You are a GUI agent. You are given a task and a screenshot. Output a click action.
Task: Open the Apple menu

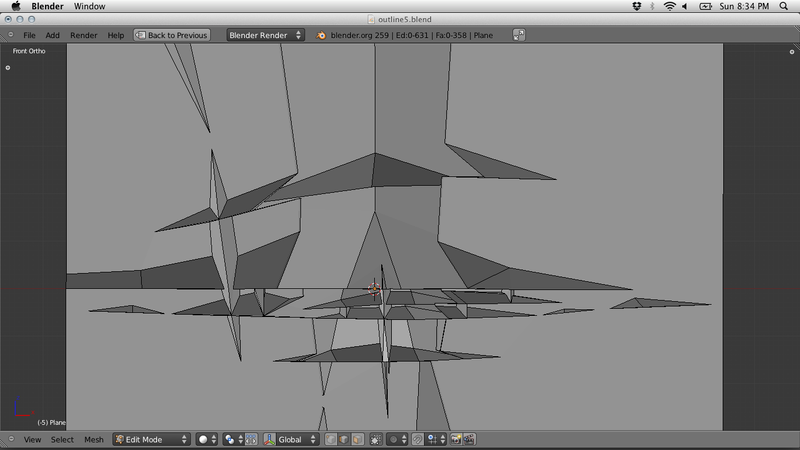coord(16,6)
